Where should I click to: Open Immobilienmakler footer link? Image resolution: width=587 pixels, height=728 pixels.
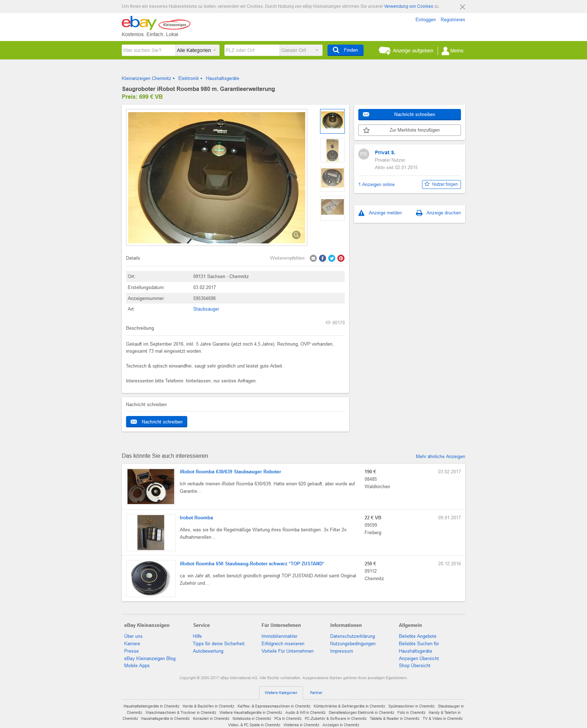pyautogui.click(x=279, y=636)
